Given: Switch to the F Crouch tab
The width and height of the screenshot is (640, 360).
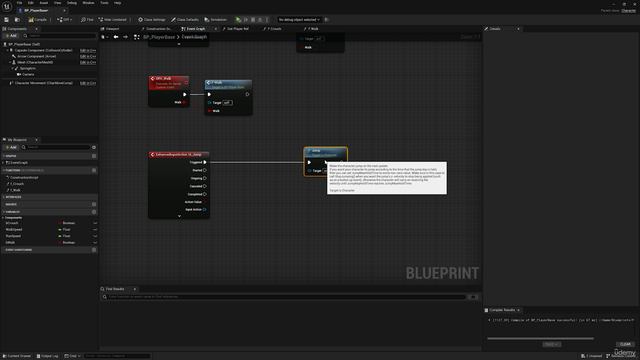Looking at the screenshot, I should click(x=272, y=29).
